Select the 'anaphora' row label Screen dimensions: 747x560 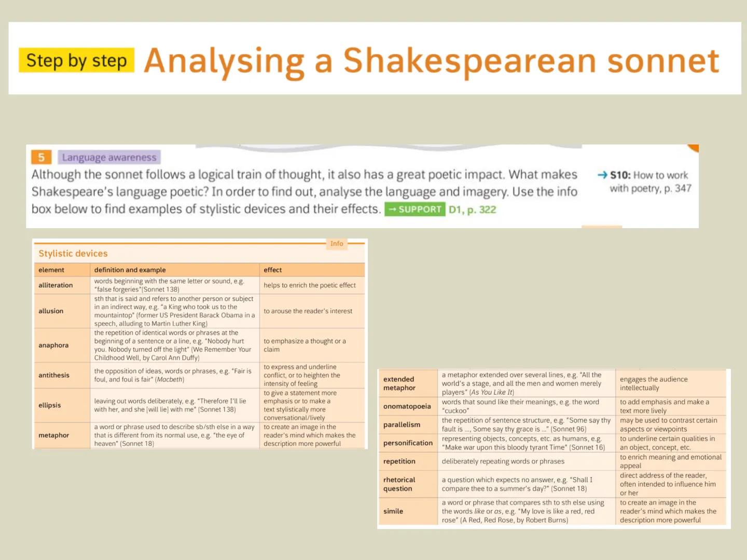click(x=53, y=345)
